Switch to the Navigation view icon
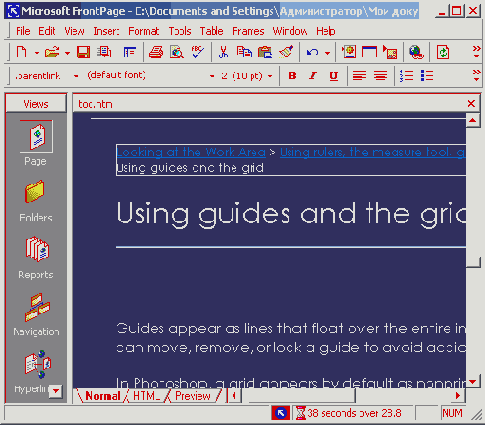The height and width of the screenshot is (425, 485). point(37,307)
